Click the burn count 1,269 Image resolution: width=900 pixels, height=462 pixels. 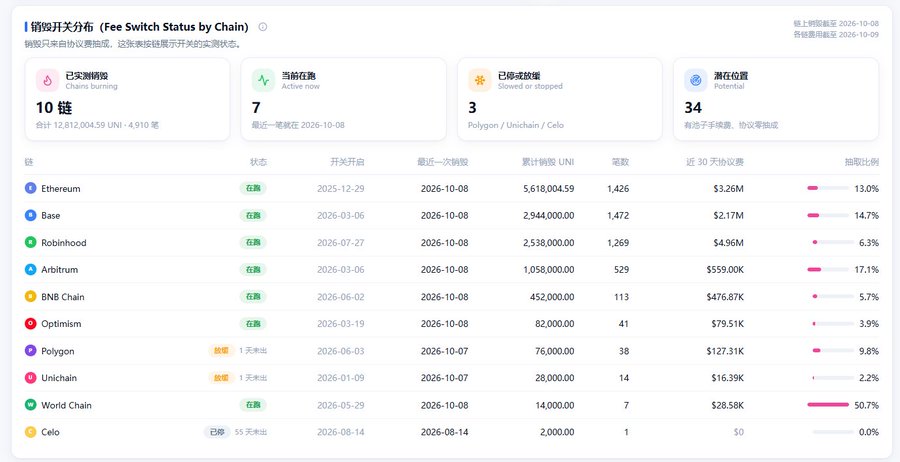[618, 242]
